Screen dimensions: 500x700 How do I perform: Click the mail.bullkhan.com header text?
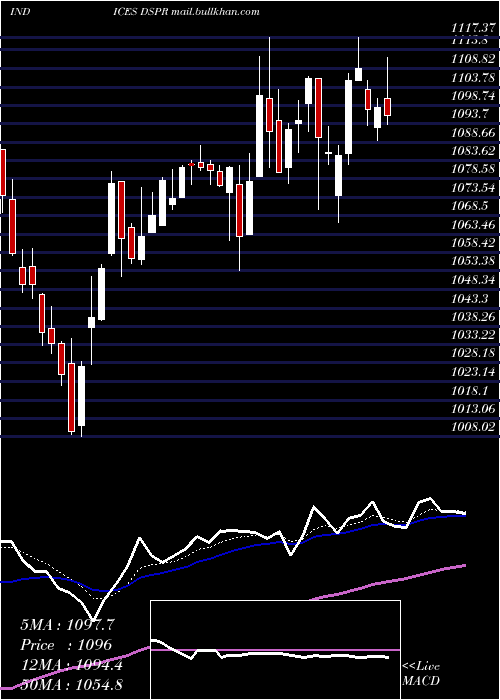216,12
